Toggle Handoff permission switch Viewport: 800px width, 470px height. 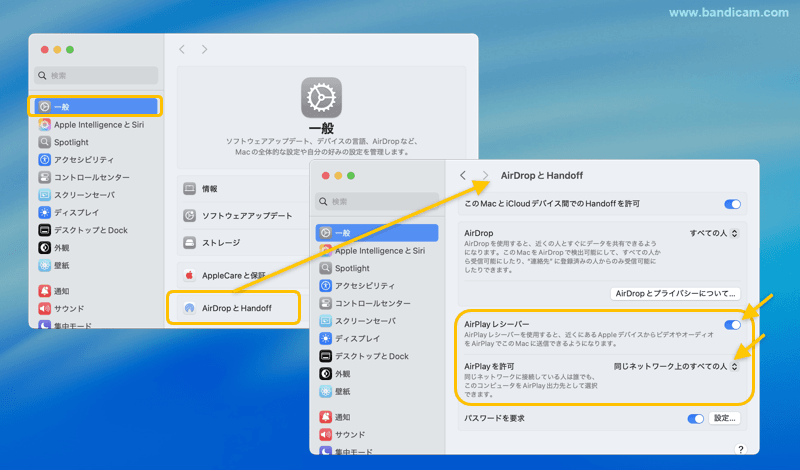coord(733,204)
